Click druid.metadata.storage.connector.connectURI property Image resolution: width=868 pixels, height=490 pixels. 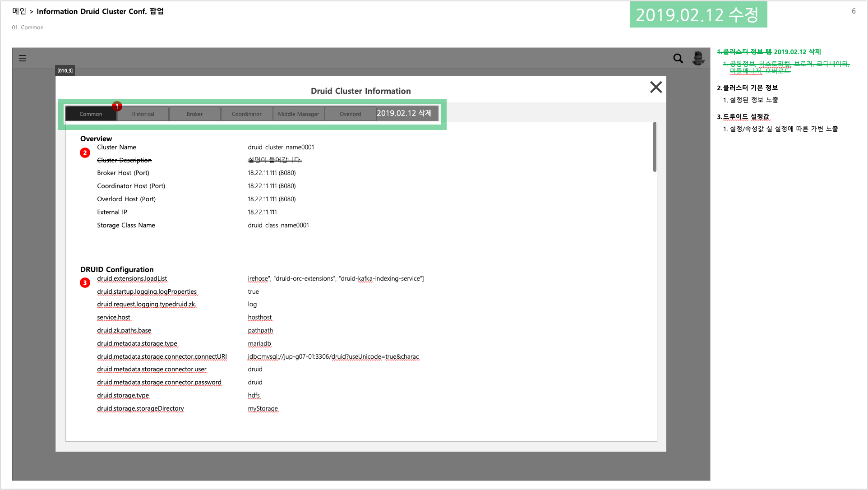[x=162, y=356]
